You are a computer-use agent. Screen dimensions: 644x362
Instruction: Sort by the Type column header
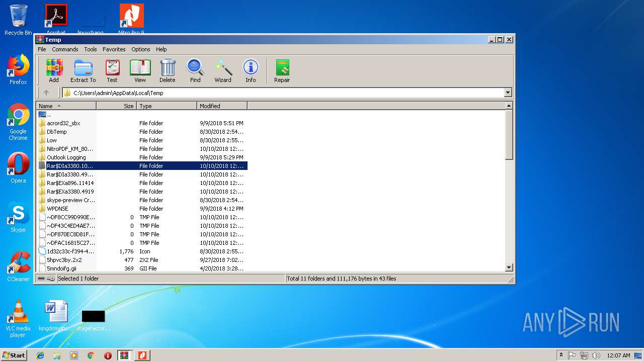(x=167, y=106)
